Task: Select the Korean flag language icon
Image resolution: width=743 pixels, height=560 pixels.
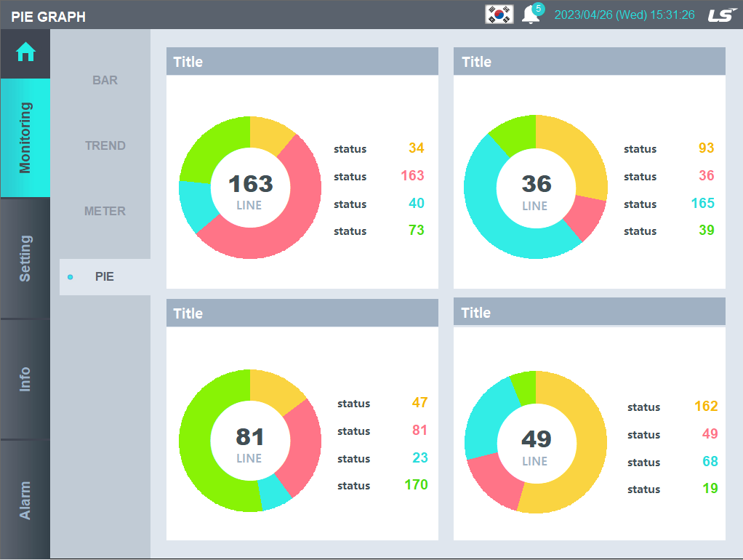Action: click(498, 14)
